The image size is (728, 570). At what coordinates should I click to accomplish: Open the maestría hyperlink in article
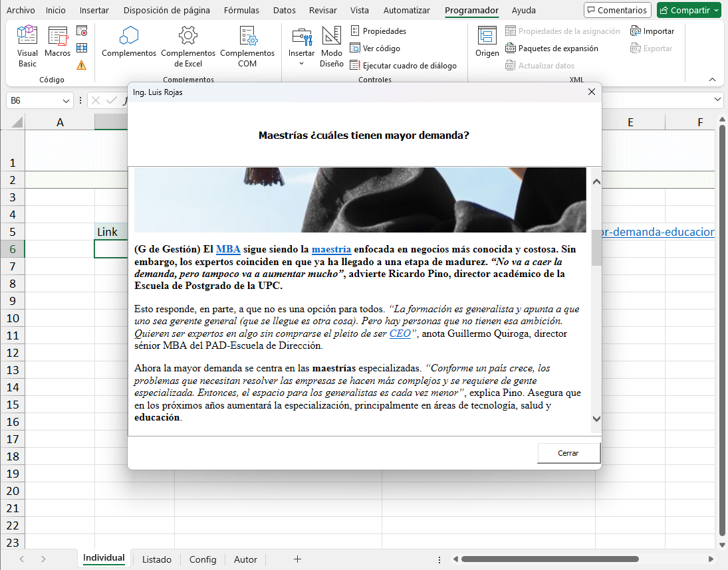[332, 250]
